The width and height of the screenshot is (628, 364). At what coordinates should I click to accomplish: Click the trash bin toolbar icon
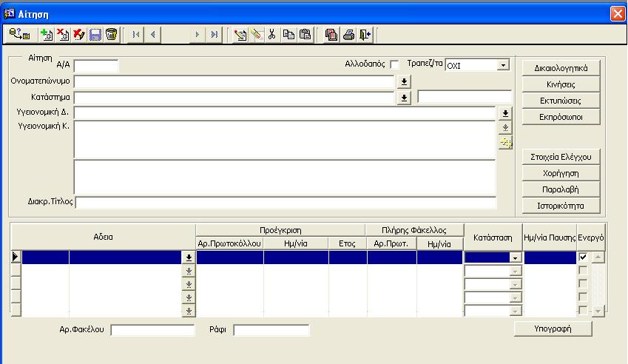111,34
